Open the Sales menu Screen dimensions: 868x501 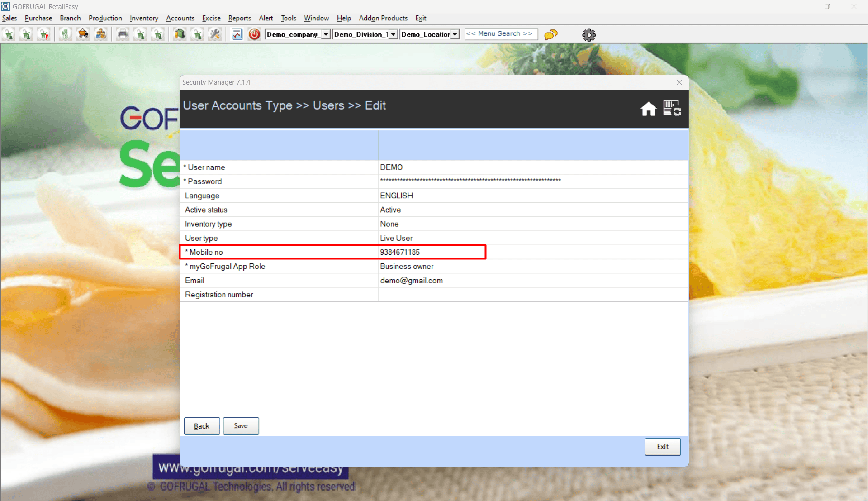(x=9, y=18)
